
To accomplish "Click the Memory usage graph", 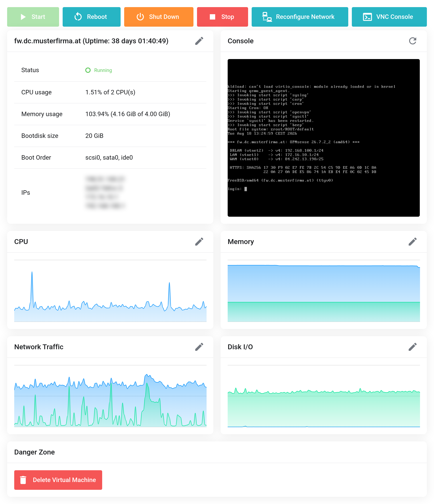I will click(x=324, y=291).
